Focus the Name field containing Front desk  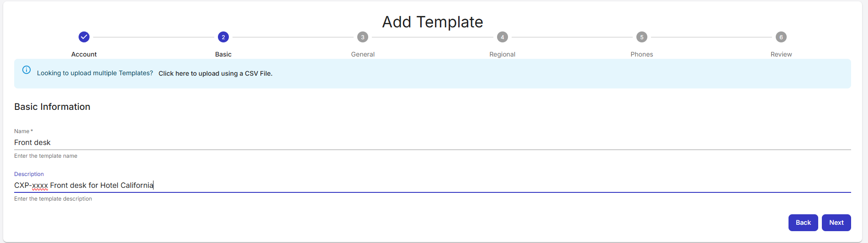[x=432, y=143]
